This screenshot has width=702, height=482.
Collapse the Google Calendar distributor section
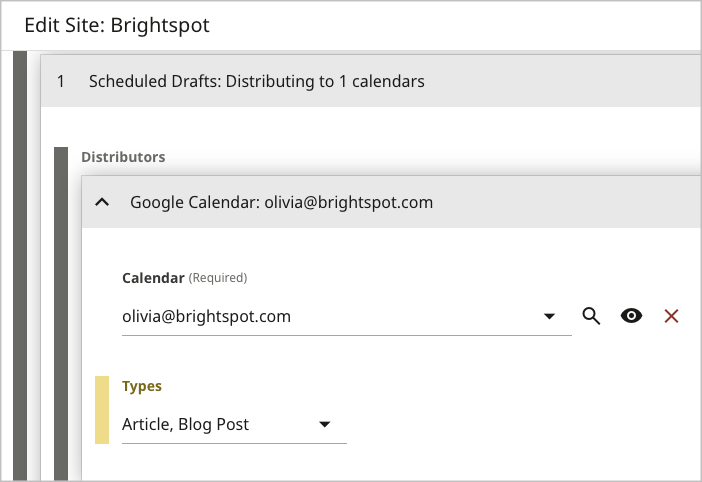click(102, 202)
